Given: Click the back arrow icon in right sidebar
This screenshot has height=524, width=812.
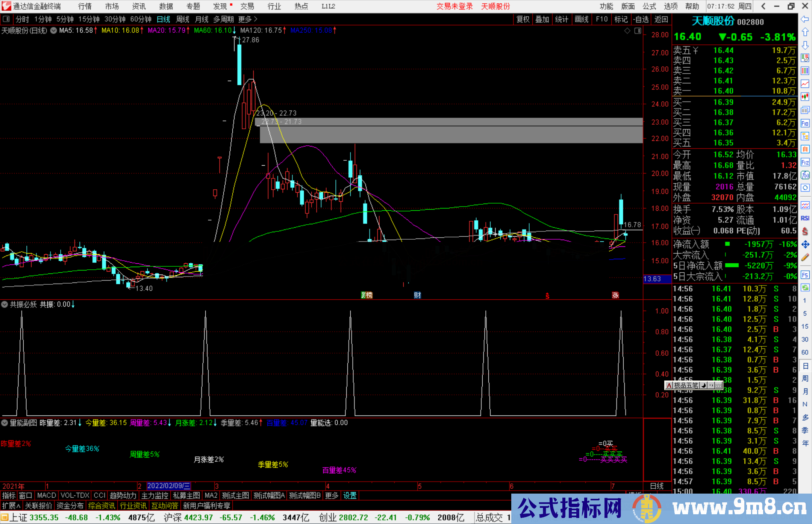Looking at the screenshot, I should pyautogui.click(x=805, y=19).
